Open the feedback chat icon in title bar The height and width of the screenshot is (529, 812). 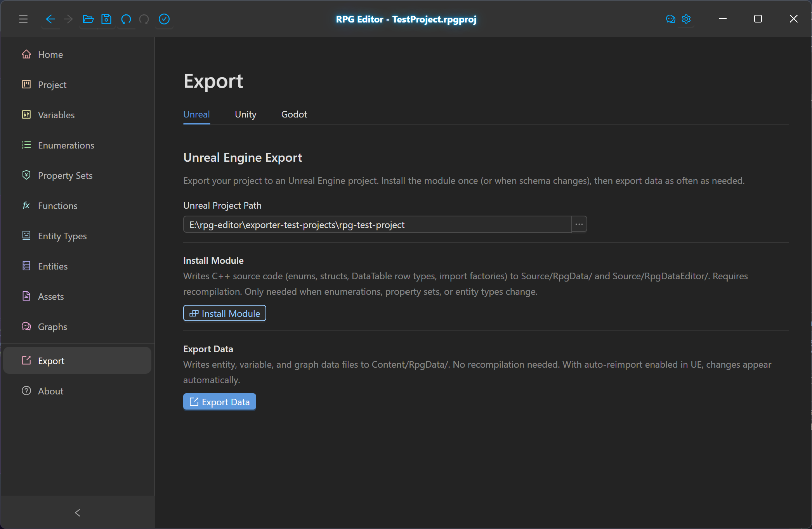670,19
